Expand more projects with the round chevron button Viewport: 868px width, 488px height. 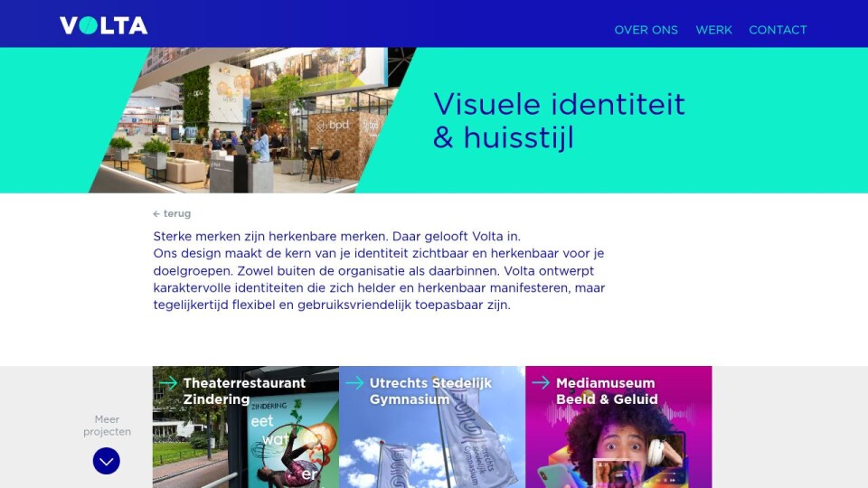click(107, 461)
